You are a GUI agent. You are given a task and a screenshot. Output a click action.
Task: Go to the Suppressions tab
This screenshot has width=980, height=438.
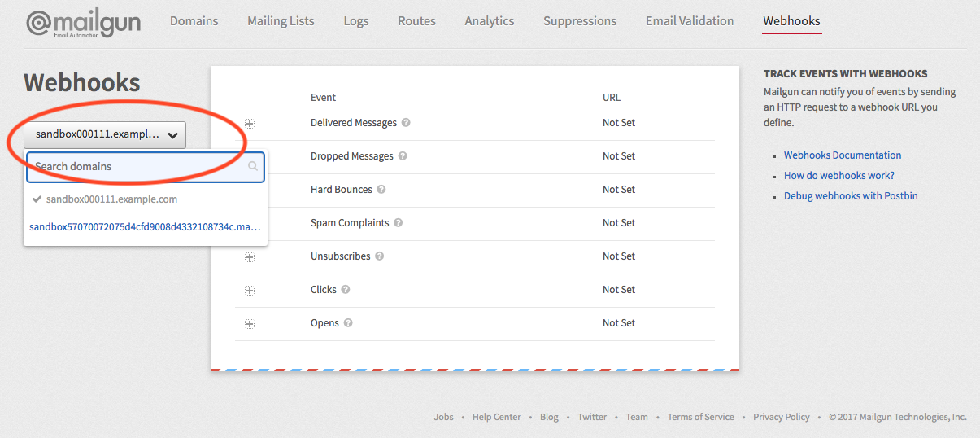(579, 21)
